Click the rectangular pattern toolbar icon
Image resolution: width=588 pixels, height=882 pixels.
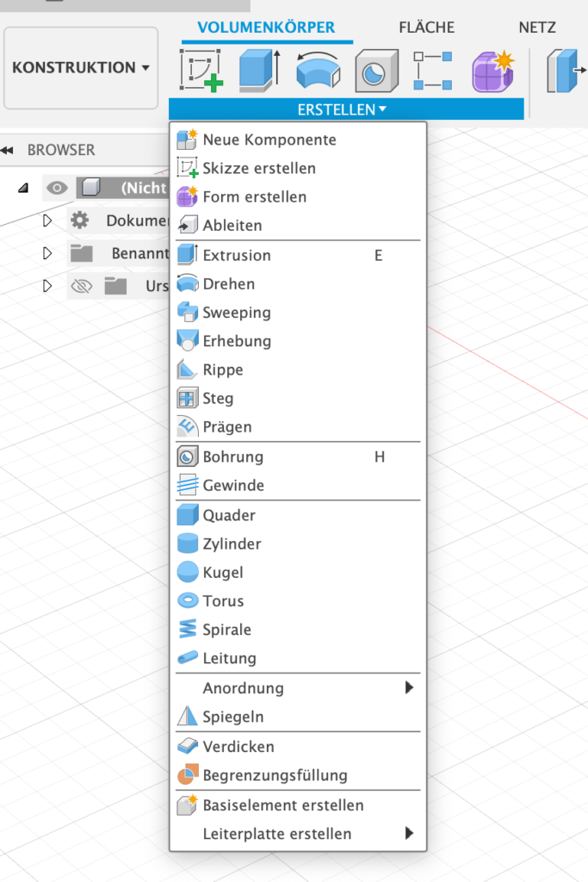(x=433, y=71)
